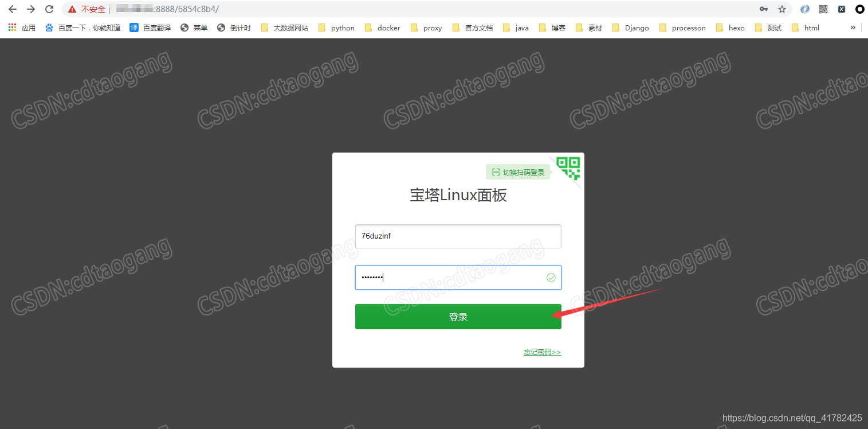Open the proxy bookmark folder
Viewport: 868px width, 429px height.
(426, 28)
